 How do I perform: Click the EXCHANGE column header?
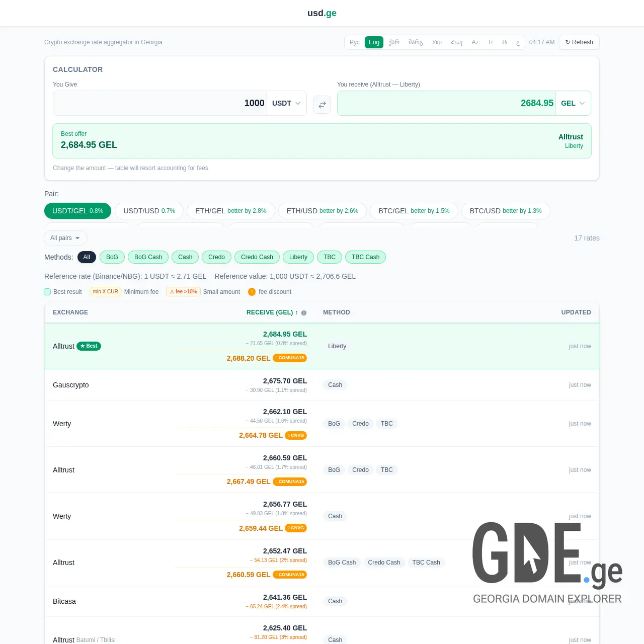point(70,312)
